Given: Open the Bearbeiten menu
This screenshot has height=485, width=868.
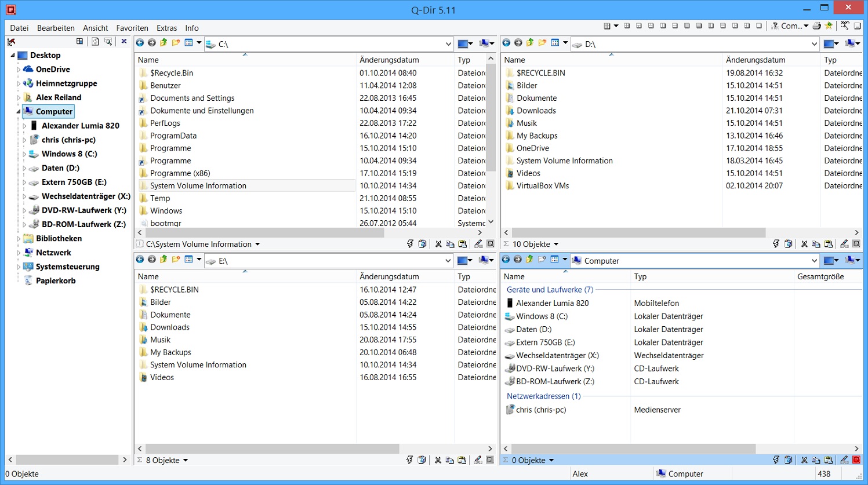Looking at the screenshot, I should pyautogui.click(x=56, y=28).
